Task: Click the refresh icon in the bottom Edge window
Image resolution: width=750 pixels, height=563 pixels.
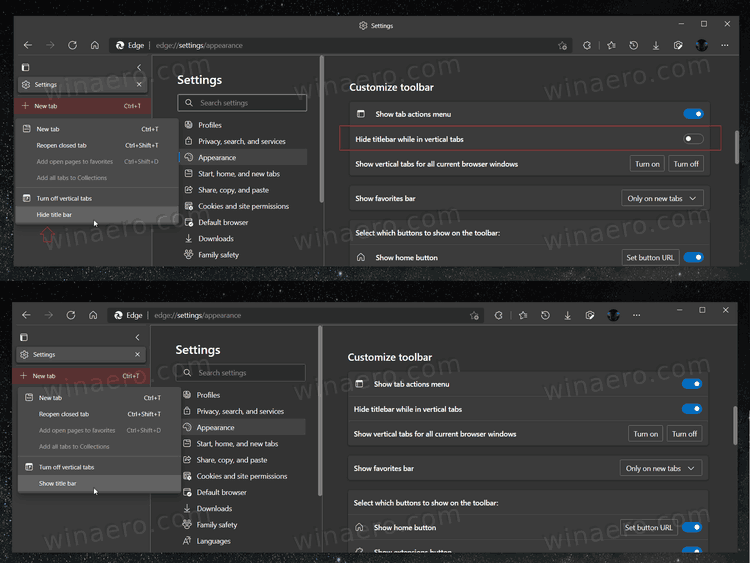Action: coord(71,315)
